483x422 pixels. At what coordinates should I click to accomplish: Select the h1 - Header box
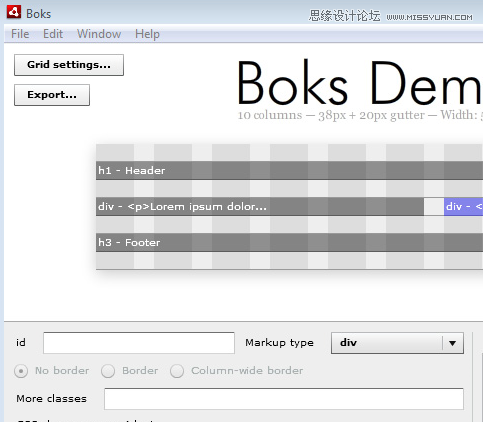click(289, 170)
